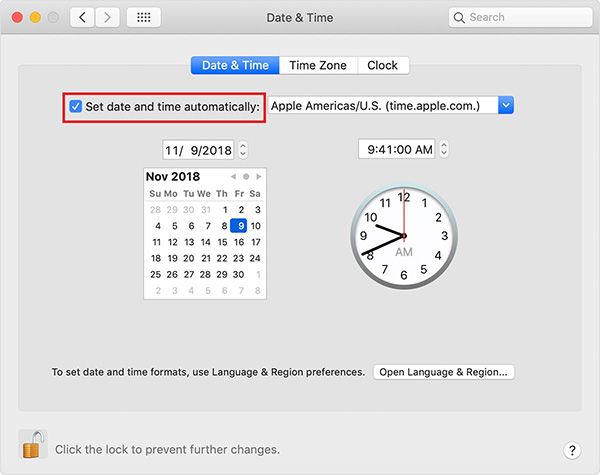Uncheck Set date and time automatically
The height and width of the screenshot is (475, 600).
point(75,106)
